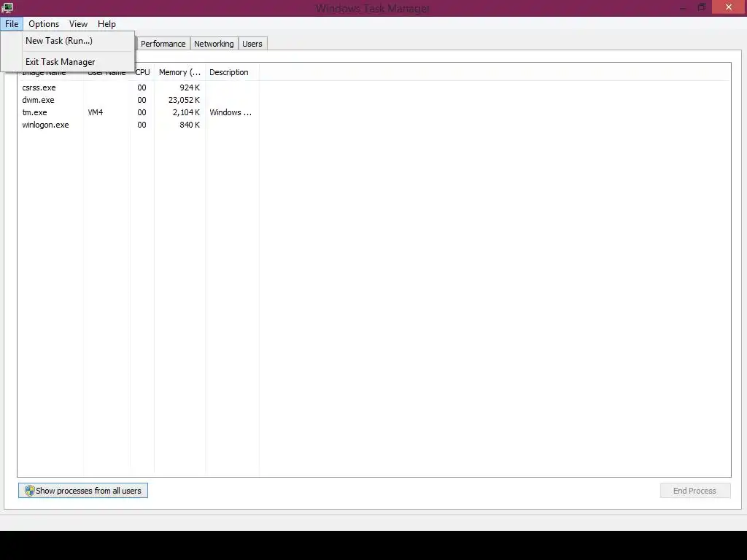Sort by the Memory column header
Screen dimensions: 747x560
[x=179, y=72]
